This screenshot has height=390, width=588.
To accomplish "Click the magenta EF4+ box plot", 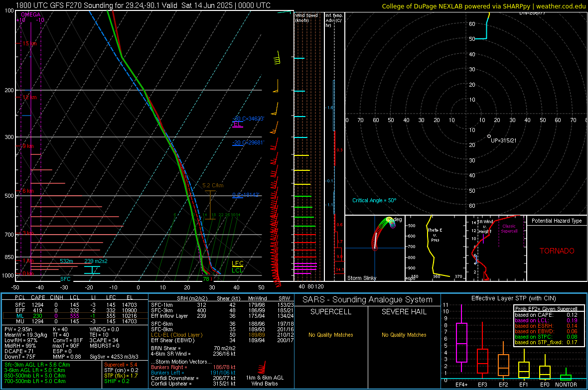I will click(461, 338).
